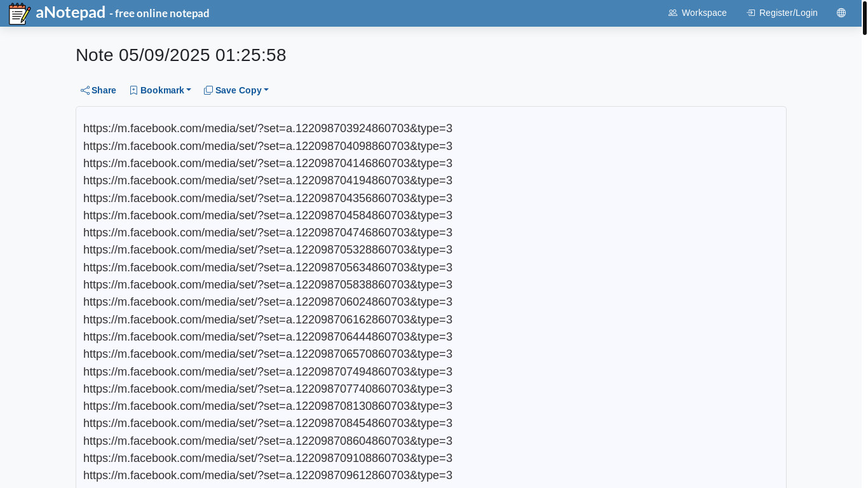This screenshot has height=488, width=868.
Task: Click the URL containing 122098707740860703
Action: [x=268, y=389]
